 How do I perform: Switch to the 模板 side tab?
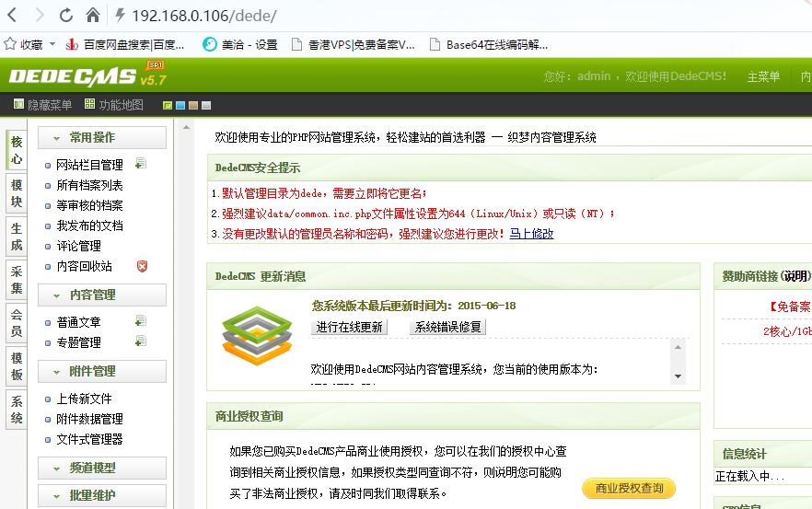[17, 366]
